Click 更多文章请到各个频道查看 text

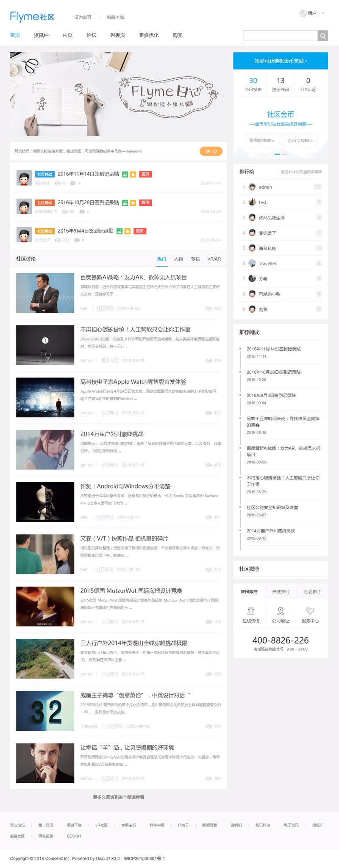coord(119,797)
